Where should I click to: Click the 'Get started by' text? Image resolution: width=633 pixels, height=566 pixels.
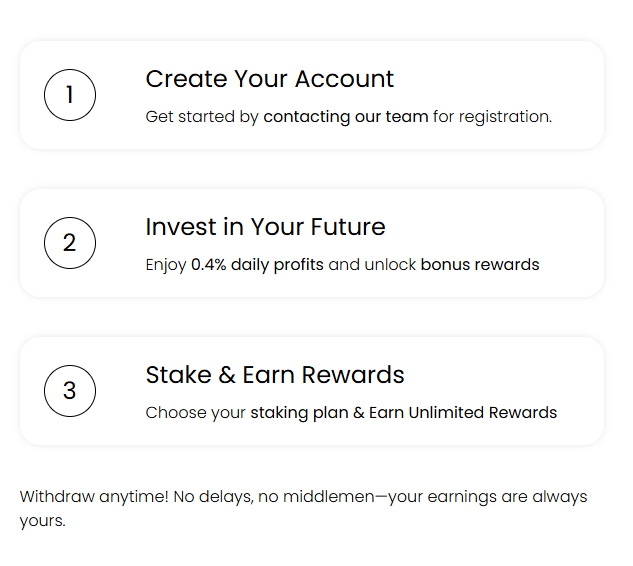[202, 117]
